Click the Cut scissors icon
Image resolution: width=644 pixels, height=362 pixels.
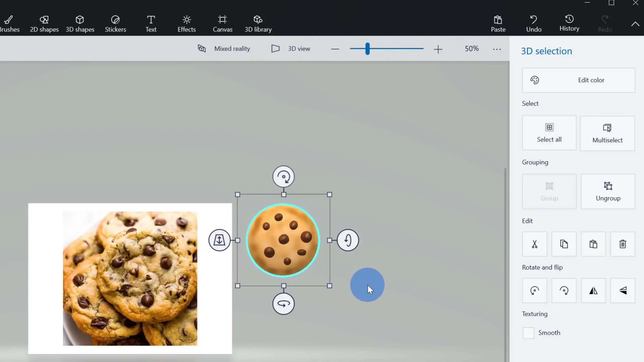(534, 244)
